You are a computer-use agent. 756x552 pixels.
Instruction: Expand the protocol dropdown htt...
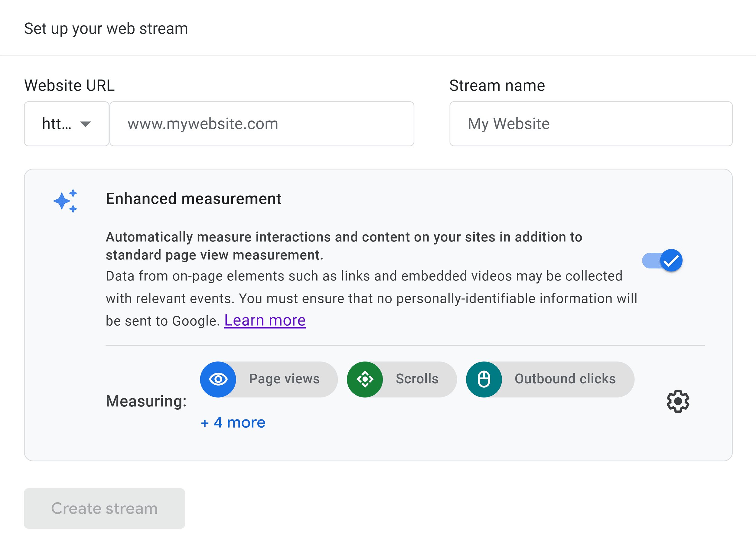[66, 124]
